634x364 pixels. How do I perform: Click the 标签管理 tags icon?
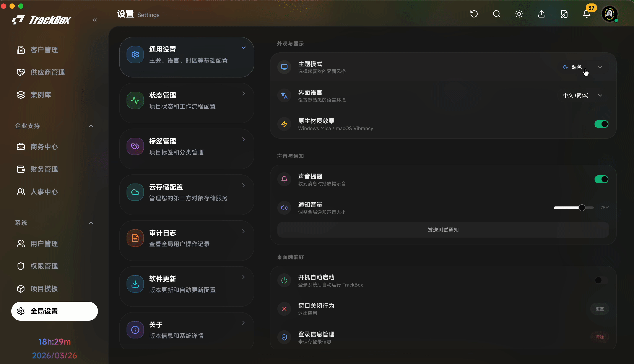click(x=135, y=146)
